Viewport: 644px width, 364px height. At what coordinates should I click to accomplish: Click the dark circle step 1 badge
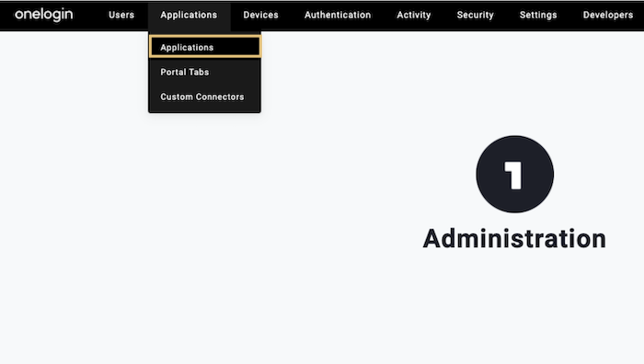coord(514,175)
